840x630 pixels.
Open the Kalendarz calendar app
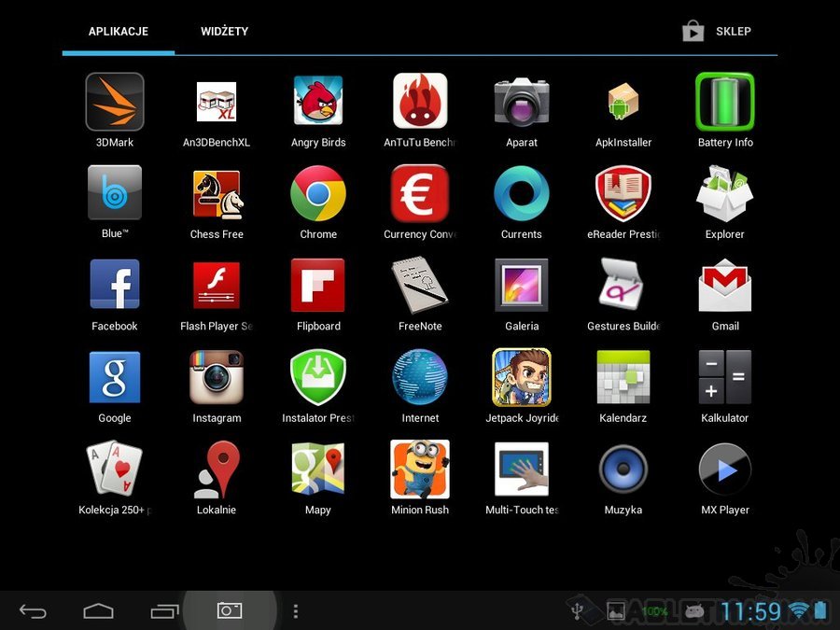pos(623,377)
